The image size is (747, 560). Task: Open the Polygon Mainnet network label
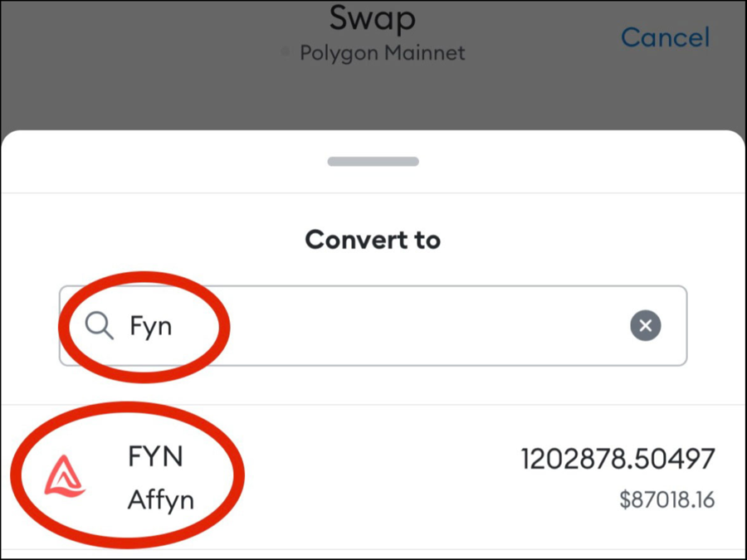point(382,54)
